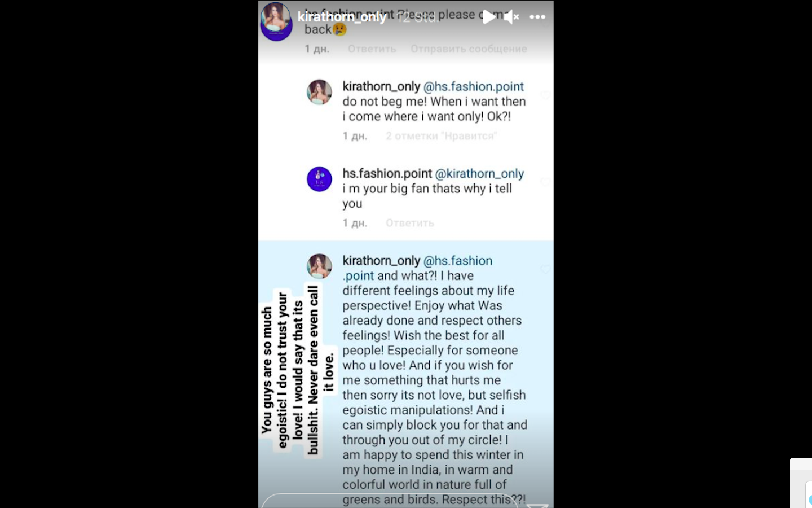The image size is (812, 508).
Task: Like the highlighted long kirathorn_only comment heart
Action: coord(545,270)
